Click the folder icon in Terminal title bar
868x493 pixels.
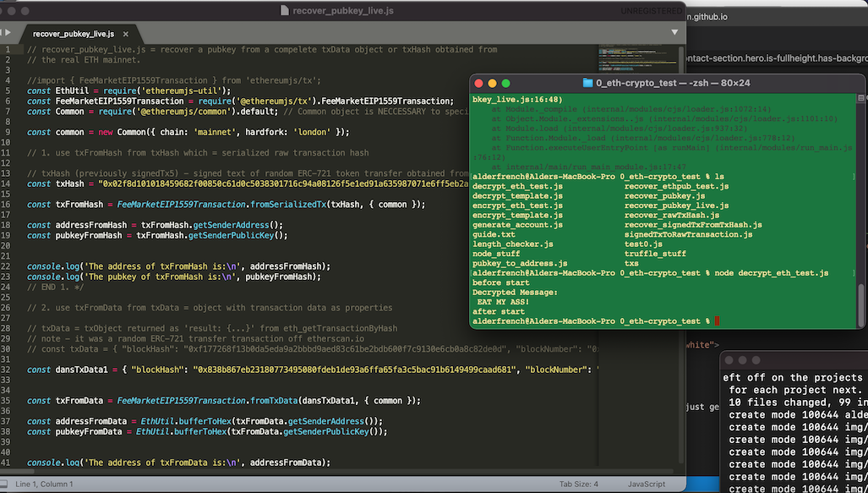[588, 83]
